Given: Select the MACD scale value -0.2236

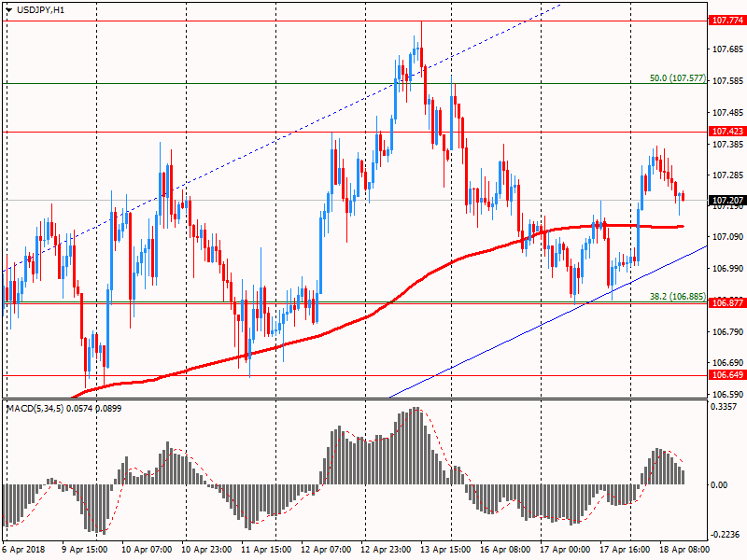Looking at the screenshot, I should point(726,535).
